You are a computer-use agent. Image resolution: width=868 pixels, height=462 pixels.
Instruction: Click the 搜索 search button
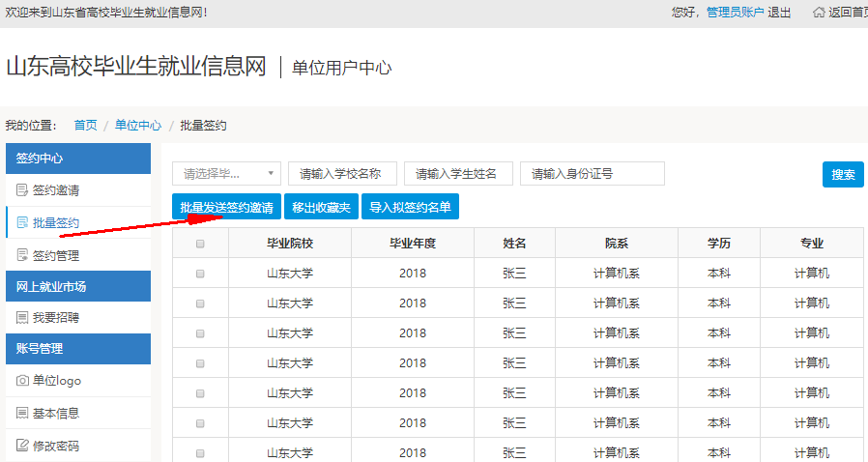coord(842,175)
